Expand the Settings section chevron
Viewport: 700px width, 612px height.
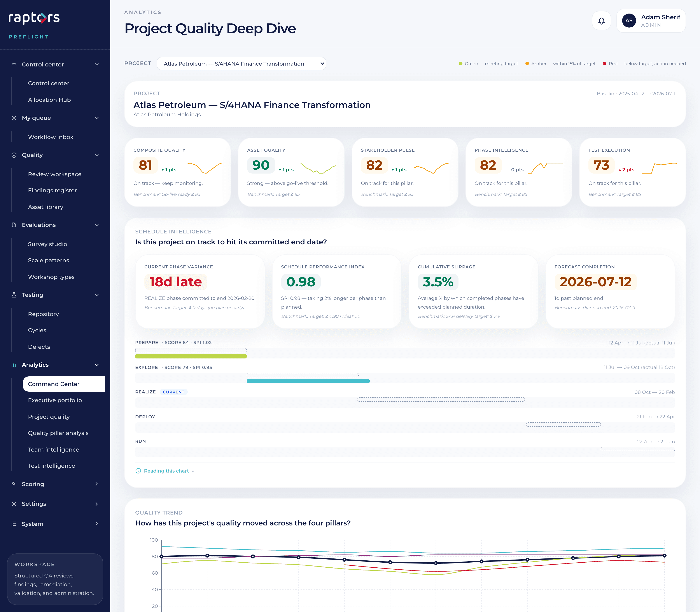point(97,504)
